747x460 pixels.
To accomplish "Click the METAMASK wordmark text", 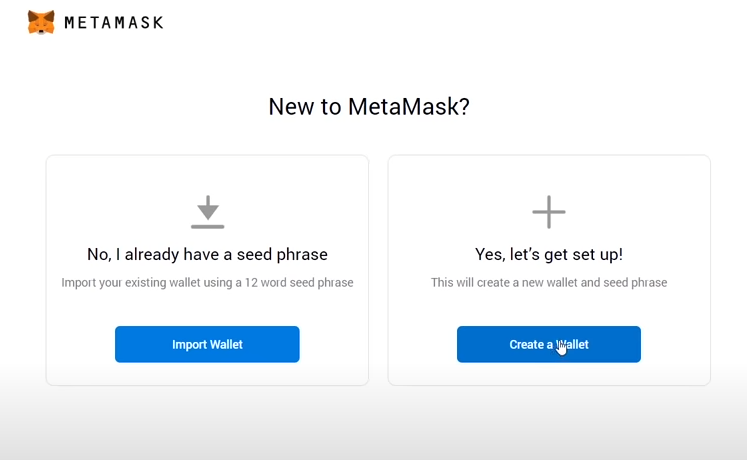I will (114, 23).
